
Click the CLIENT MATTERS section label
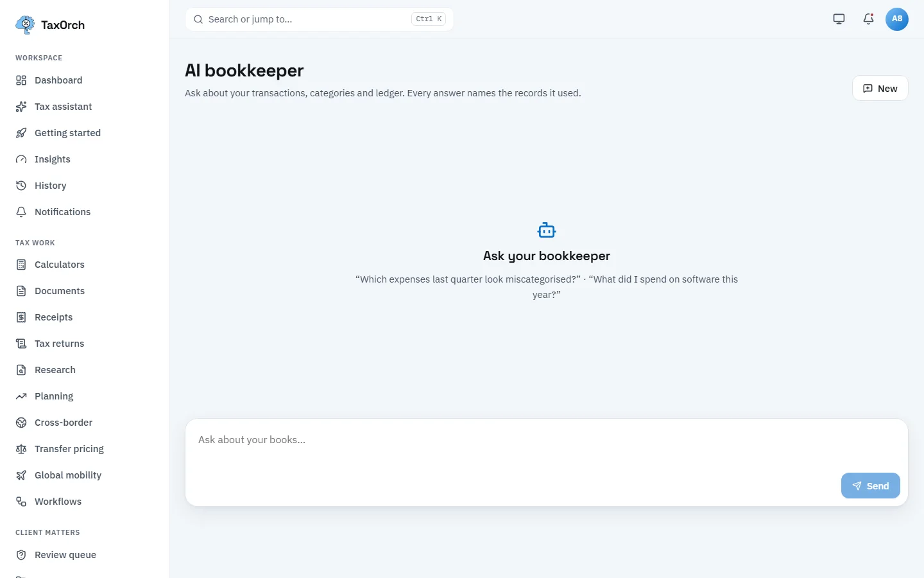[47, 532]
